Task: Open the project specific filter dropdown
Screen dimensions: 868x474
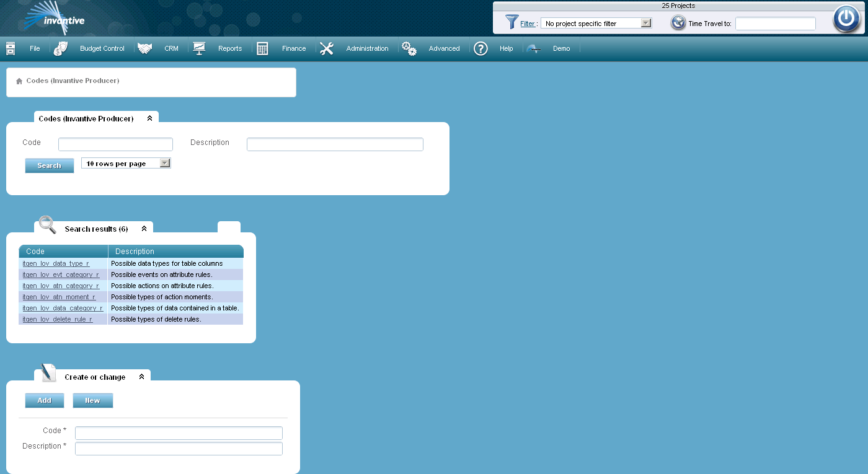Action: coord(646,22)
